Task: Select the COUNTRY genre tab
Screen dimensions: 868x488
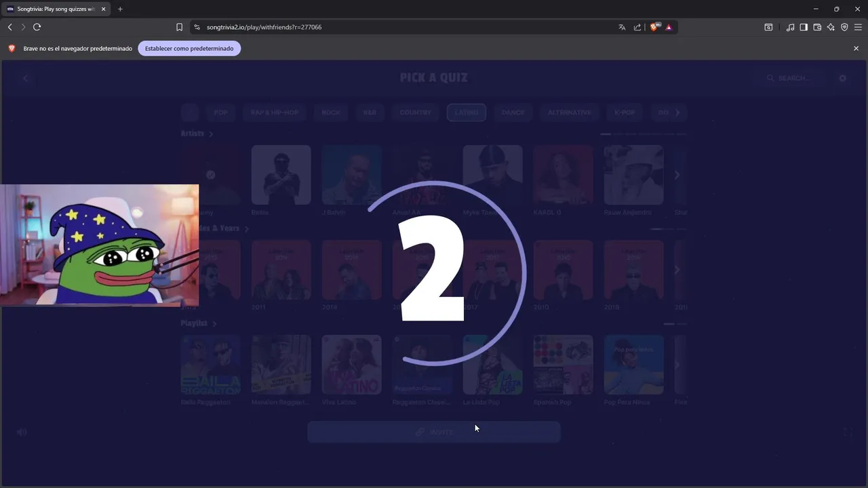Action: (x=416, y=113)
